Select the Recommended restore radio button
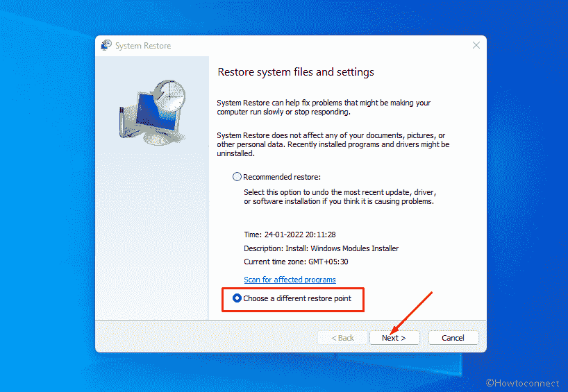Viewport: 568px width, 392px height. point(237,177)
